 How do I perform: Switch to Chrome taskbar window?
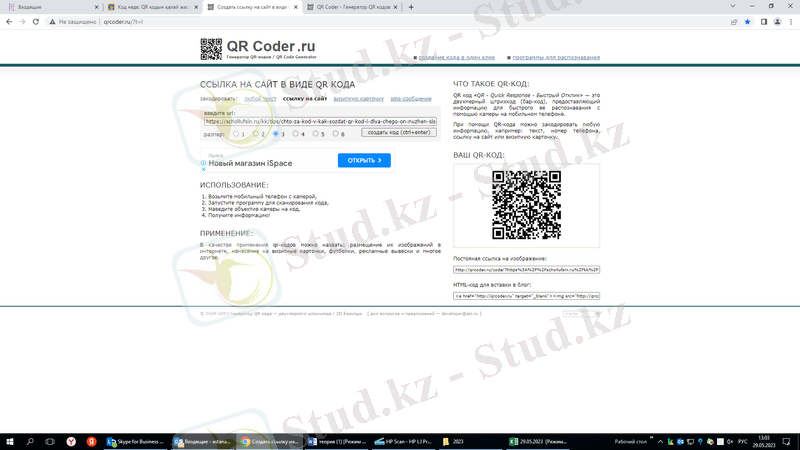coord(270,442)
